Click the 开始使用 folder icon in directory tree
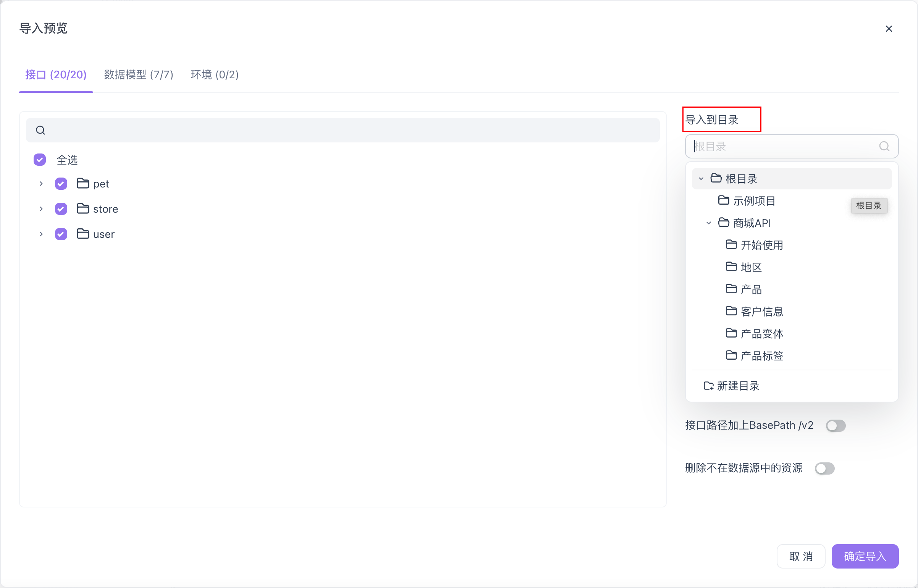The height and width of the screenshot is (588, 918). click(731, 245)
